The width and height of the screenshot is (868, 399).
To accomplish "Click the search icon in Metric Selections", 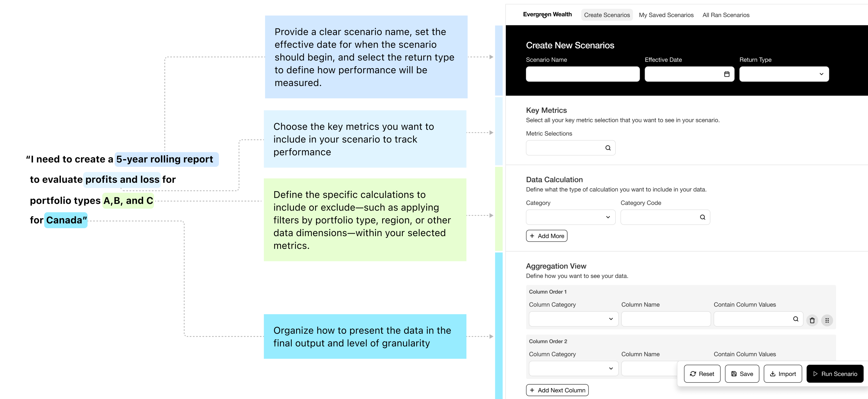I will coord(608,148).
